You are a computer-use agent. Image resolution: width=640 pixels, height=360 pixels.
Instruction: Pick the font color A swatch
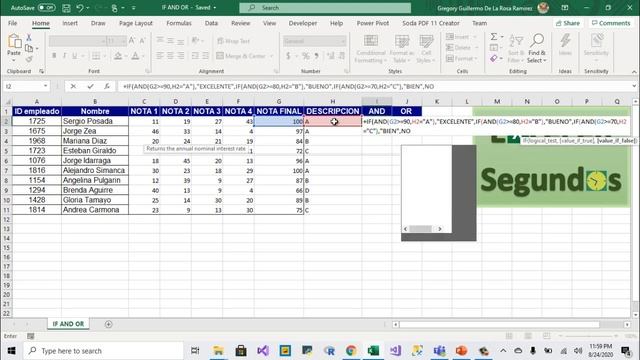coord(135,56)
